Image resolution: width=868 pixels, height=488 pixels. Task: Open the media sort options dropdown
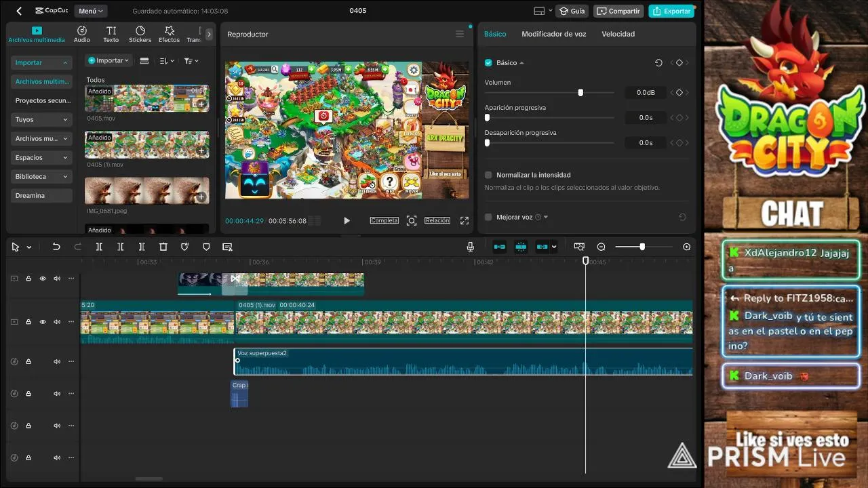point(167,60)
